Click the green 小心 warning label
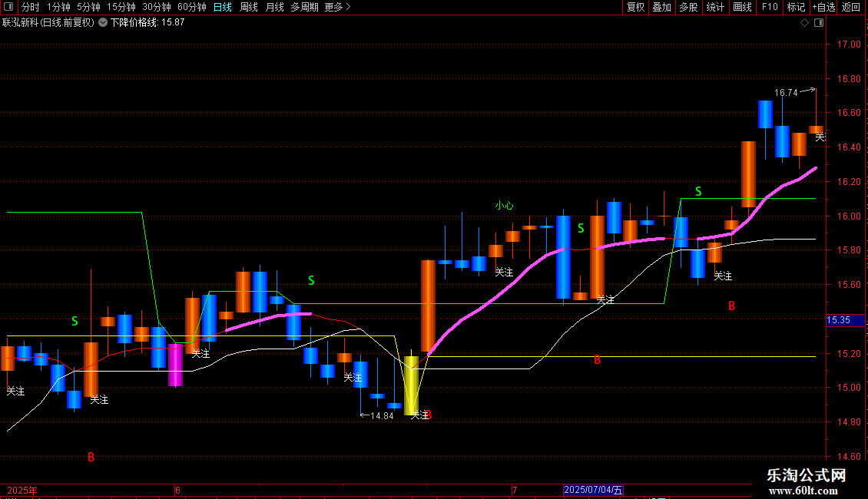This screenshot has width=868, height=499. (x=505, y=205)
